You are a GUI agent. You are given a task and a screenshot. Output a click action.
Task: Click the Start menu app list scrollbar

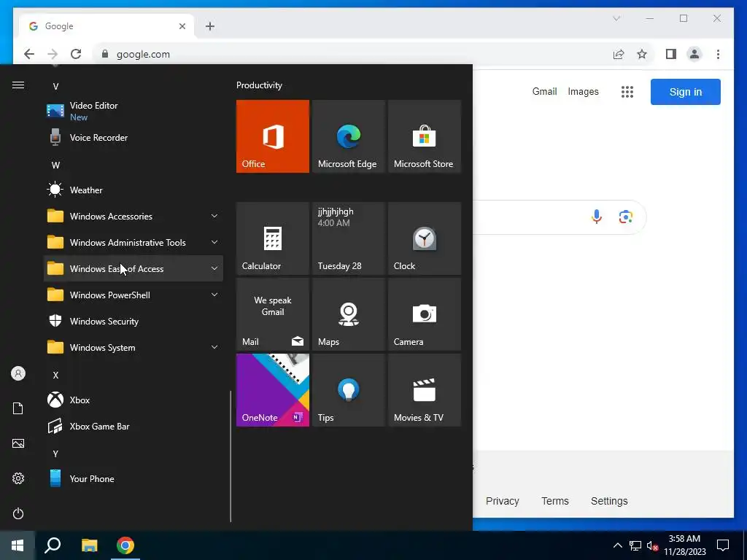click(231, 456)
